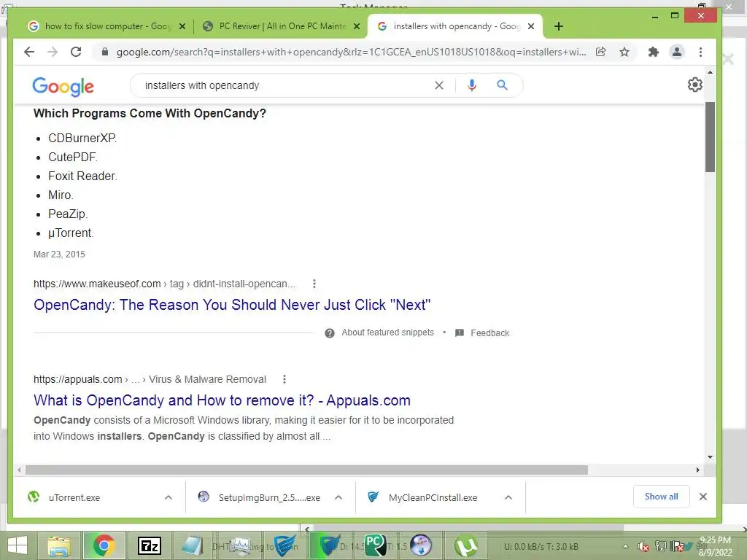Open 'What is OpenCandy and How to remove it' link

click(222, 400)
